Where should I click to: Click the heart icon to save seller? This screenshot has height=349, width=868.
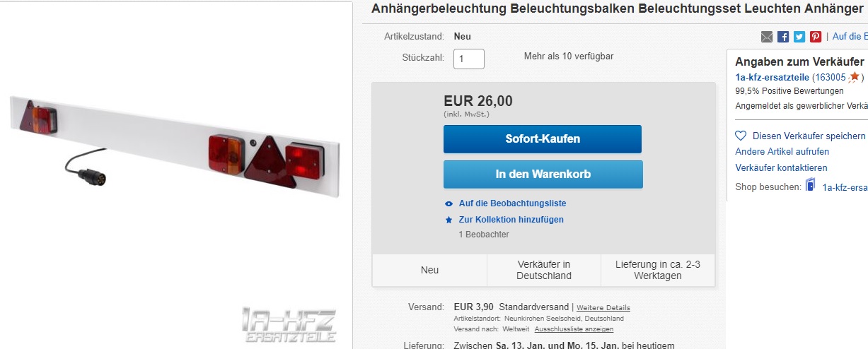pos(741,136)
